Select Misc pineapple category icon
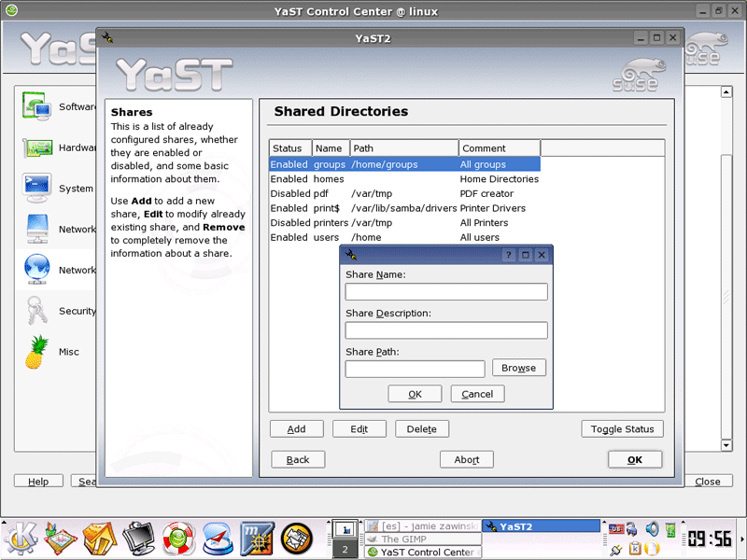 click(x=36, y=352)
